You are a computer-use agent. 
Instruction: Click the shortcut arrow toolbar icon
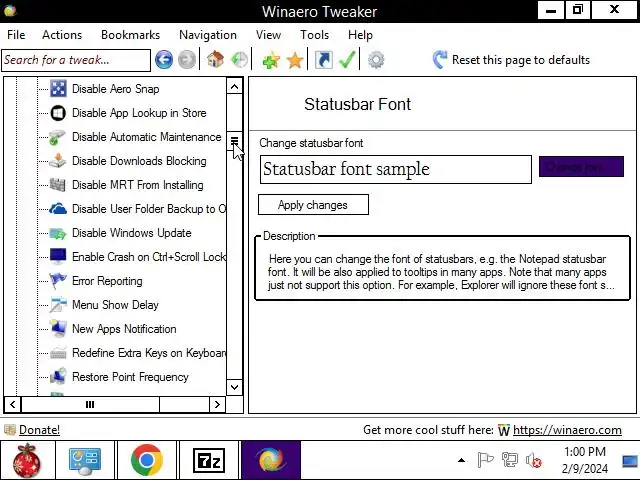(324, 60)
